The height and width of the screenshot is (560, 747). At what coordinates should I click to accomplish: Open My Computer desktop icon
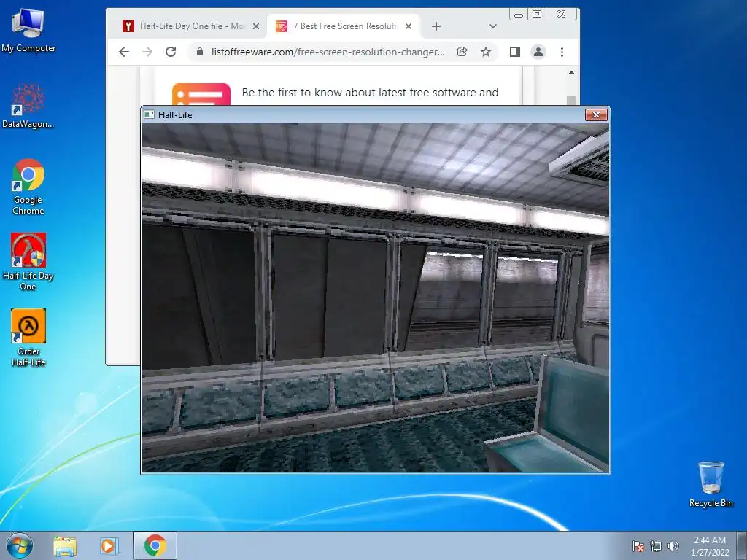[28, 31]
